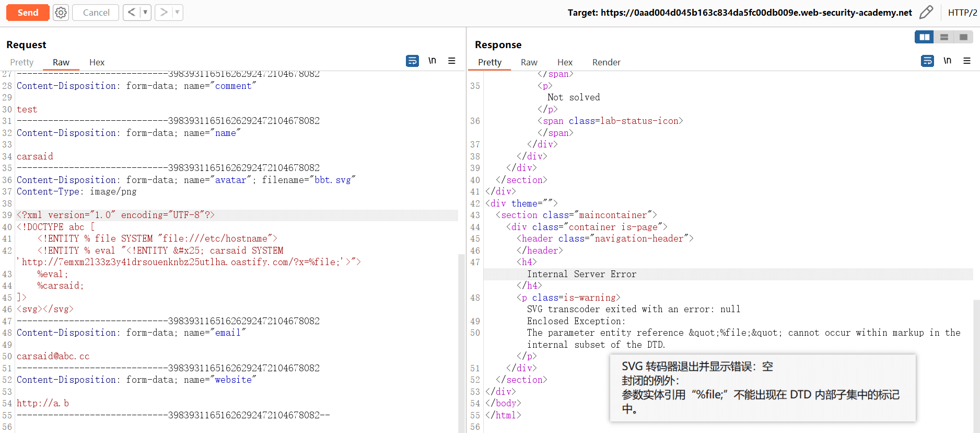The image size is (980, 433).
Task: Toggle word wrap icon in Response panel
Action: coord(927,61)
